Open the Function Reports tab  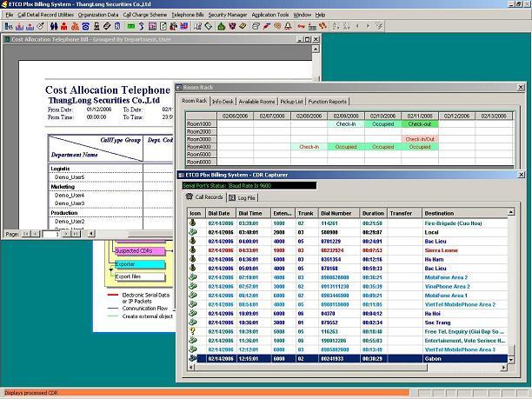click(x=327, y=102)
